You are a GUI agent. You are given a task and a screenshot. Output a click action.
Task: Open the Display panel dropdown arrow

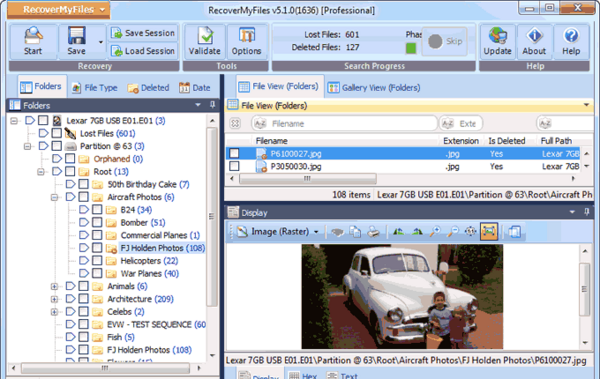(x=572, y=212)
